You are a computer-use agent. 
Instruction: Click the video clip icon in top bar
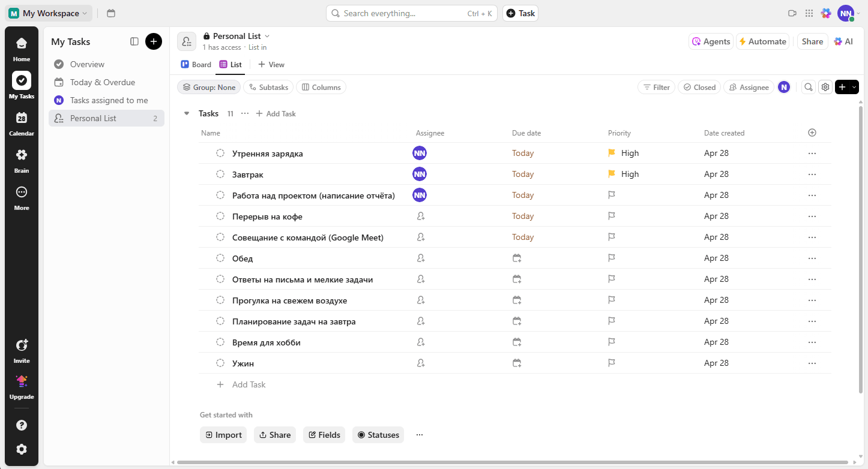(792, 13)
